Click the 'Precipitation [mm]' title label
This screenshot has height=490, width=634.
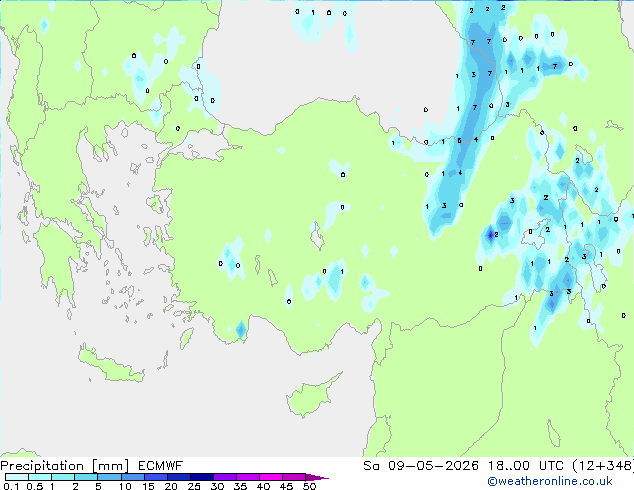point(65,466)
